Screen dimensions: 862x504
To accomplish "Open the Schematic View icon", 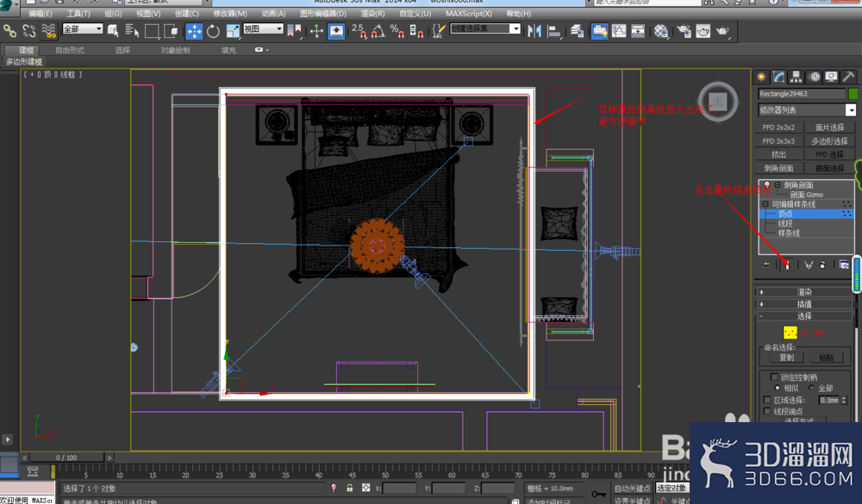I will point(638,31).
